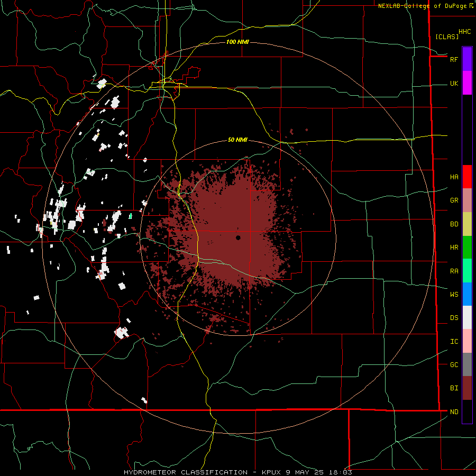Click the GR legend label
Viewport: 476px width, 476px height.
coord(454,200)
